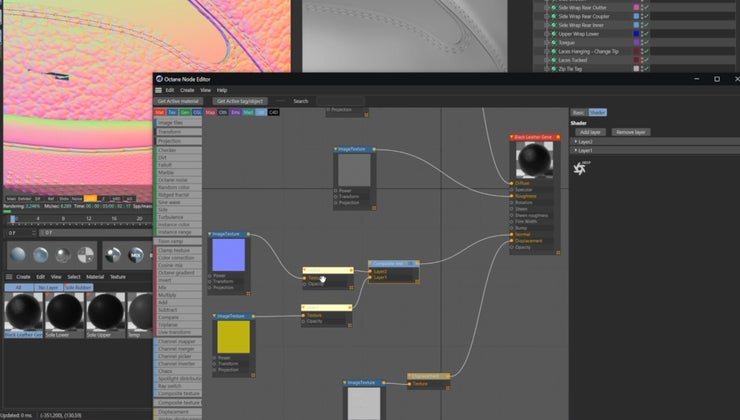Collapse the Layer2 yellow node triangle

pos(305,270)
